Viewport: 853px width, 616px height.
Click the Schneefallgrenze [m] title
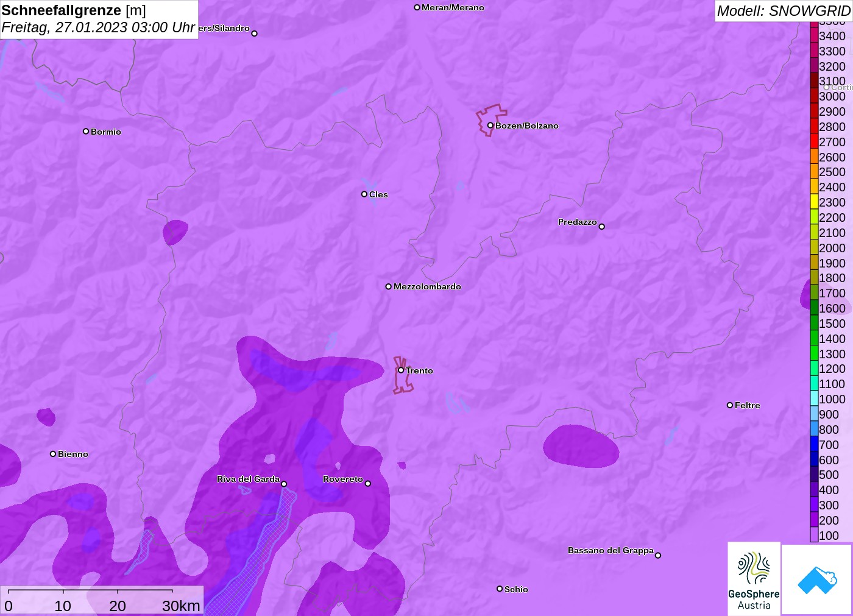[74, 10]
